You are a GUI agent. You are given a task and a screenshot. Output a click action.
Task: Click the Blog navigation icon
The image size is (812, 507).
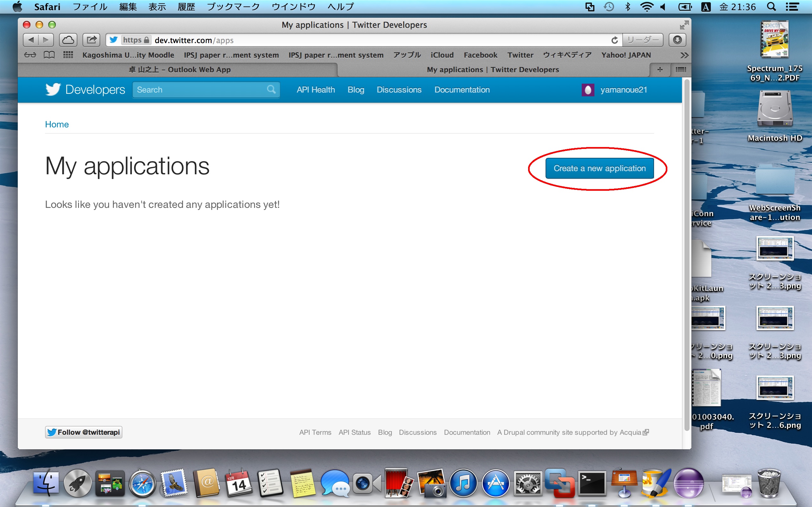click(x=356, y=89)
